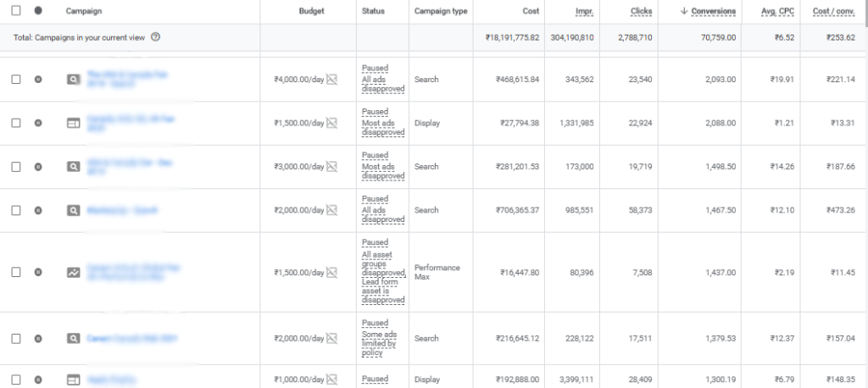Select the checkbox for the Performance Max campaign
Screen dimensions: 868x388
click(16, 272)
